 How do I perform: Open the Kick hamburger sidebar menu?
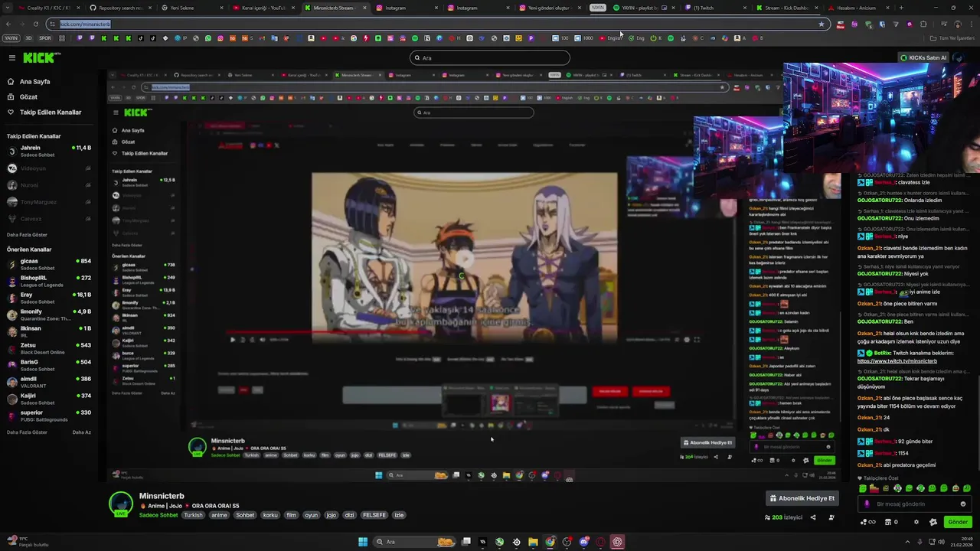11,58
